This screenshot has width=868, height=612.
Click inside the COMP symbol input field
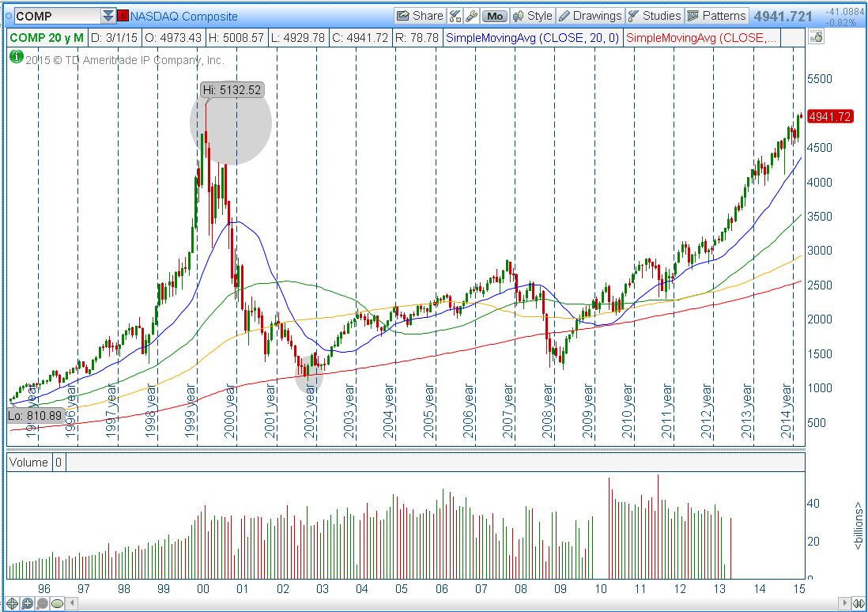click(55, 16)
